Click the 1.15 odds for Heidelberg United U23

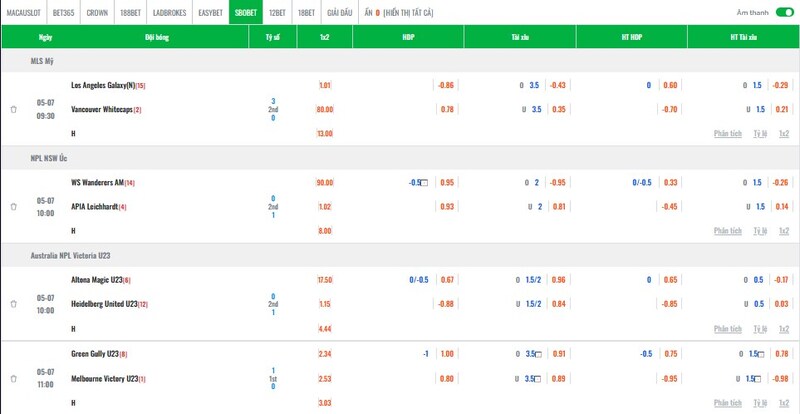coord(325,304)
